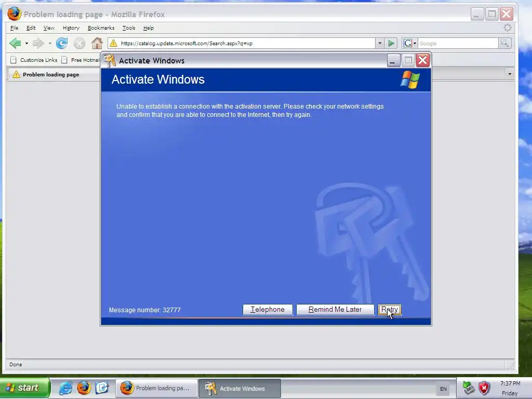Click the Google search engine icon

(407, 43)
